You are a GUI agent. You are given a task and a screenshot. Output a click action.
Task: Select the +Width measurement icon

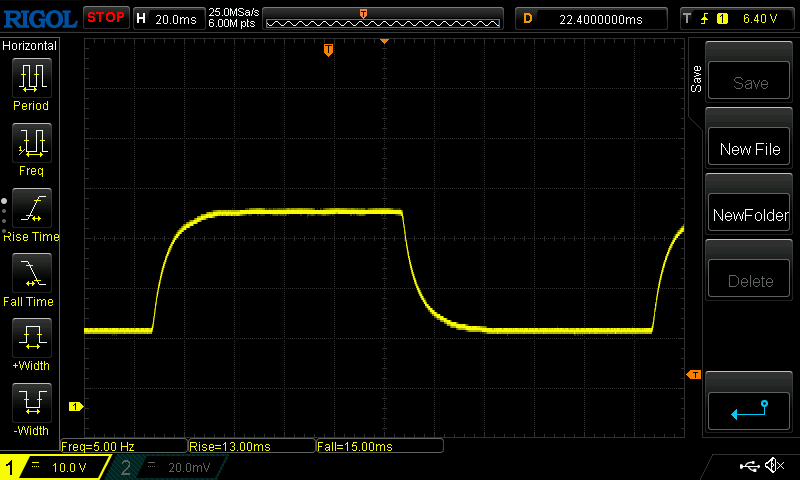pos(32,338)
